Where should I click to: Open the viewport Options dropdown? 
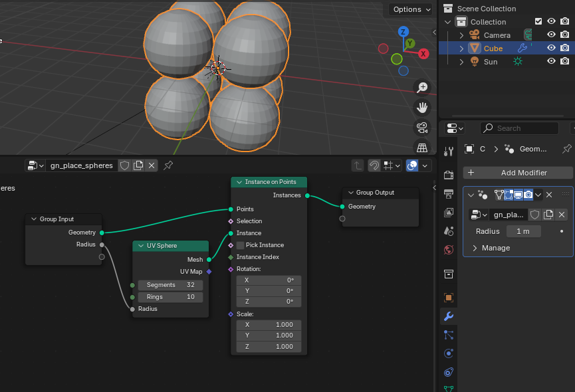(411, 9)
